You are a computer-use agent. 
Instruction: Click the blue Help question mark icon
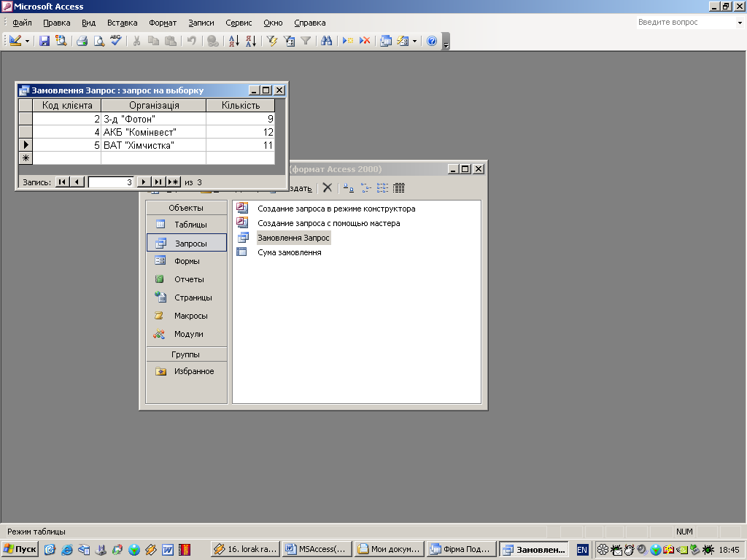[432, 41]
